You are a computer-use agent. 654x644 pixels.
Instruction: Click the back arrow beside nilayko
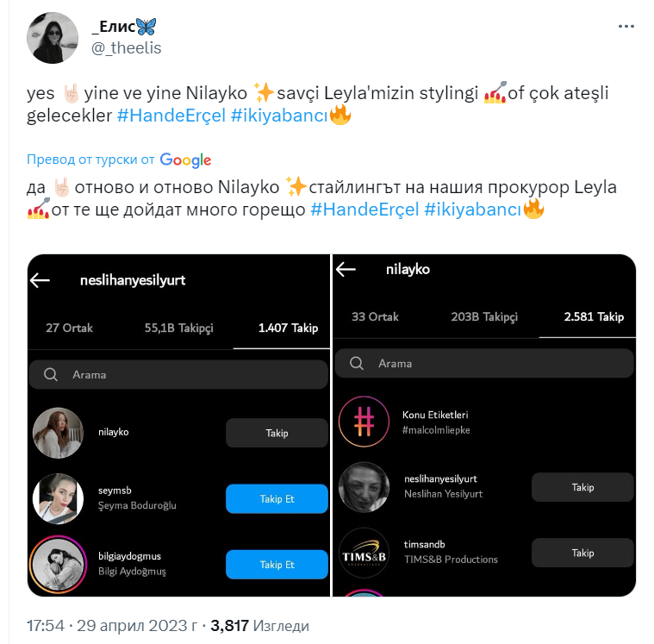click(346, 270)
